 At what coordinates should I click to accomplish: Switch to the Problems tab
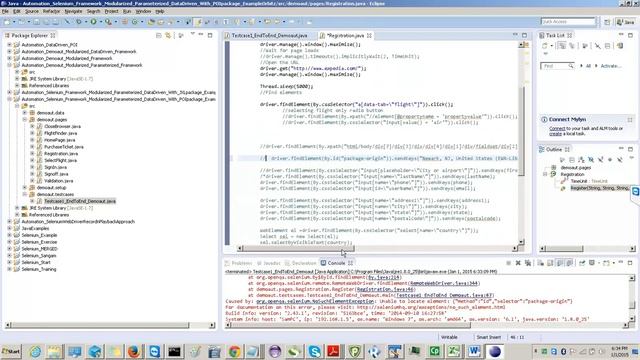tap(238, 263)
